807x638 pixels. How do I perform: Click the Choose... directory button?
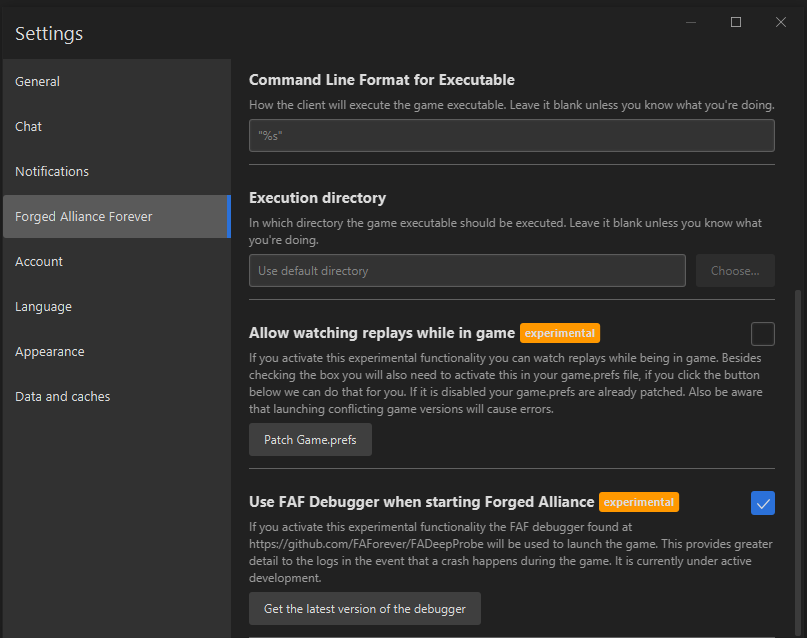[x=735, y=271]
